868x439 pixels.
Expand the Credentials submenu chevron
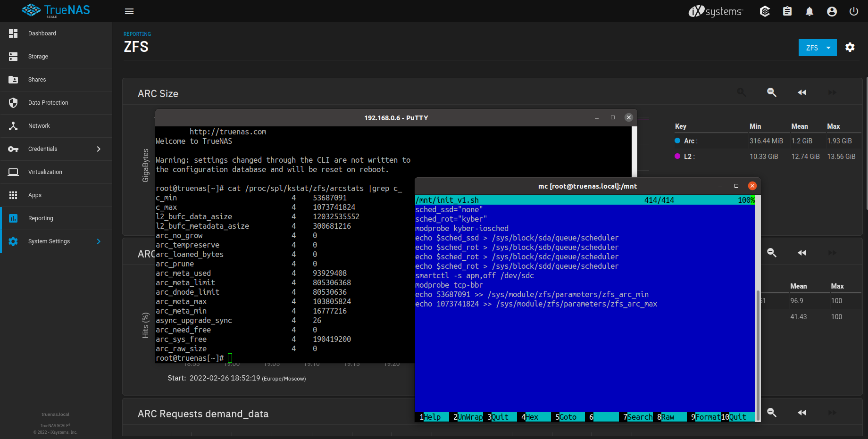tap(99, 149)
